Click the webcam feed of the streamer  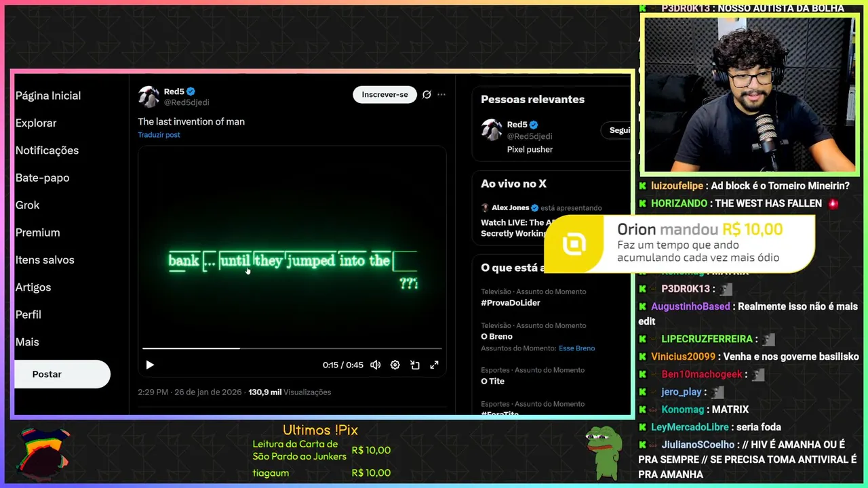click(x=749, y=95)
